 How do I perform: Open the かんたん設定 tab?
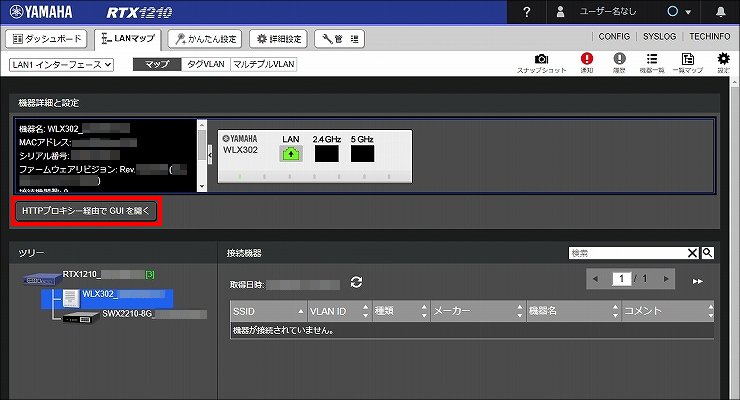(205, 39)
